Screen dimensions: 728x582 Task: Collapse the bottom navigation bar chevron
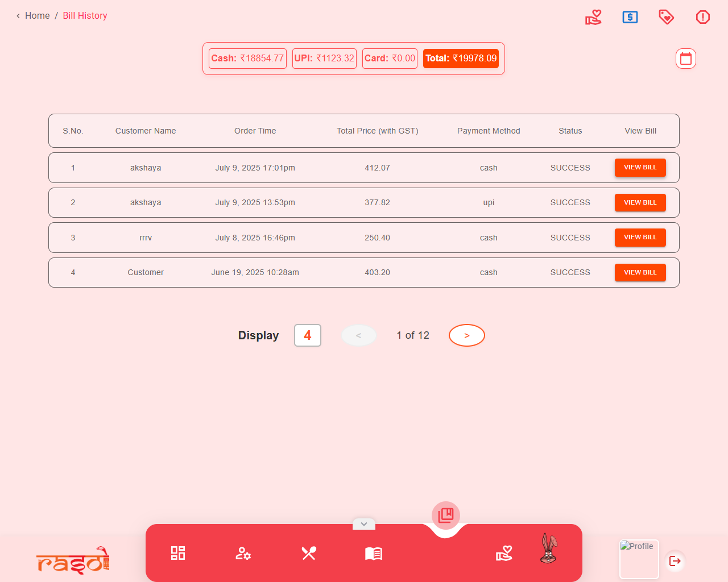click(364, 524)
